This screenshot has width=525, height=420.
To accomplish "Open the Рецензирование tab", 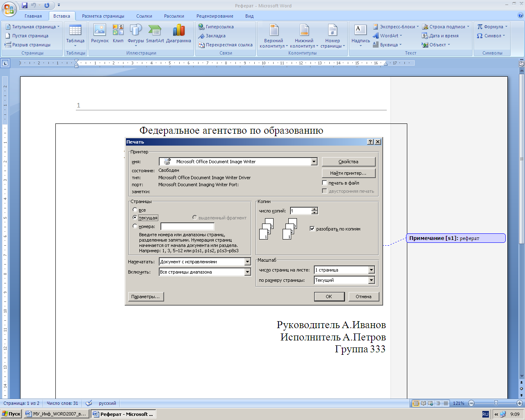I will [x=215, y=16].
